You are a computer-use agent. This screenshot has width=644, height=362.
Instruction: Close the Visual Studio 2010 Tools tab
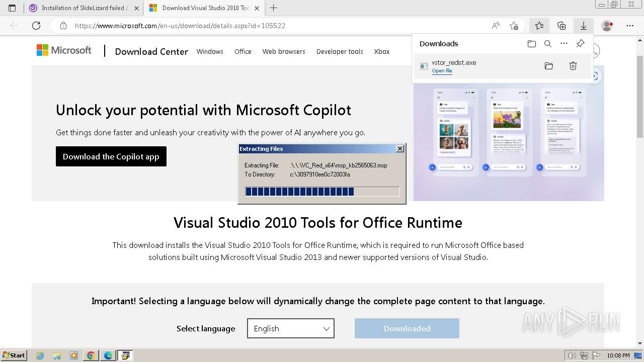(x=257, y=8)
